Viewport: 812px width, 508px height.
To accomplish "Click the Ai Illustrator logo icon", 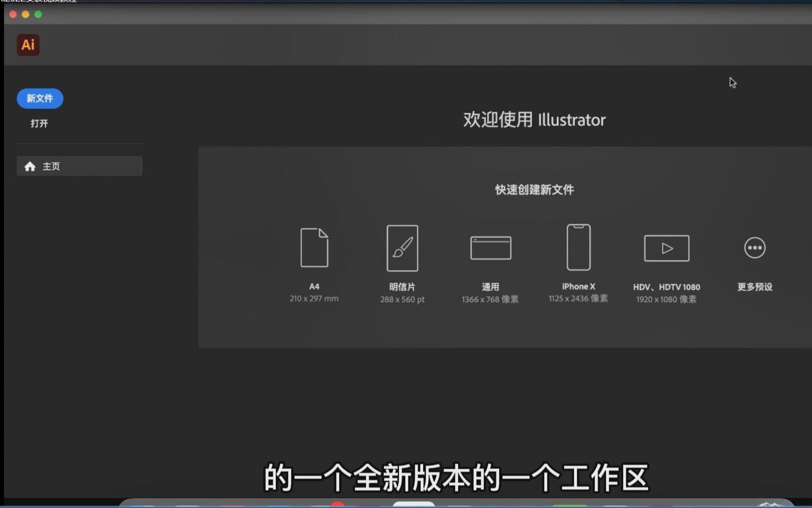I will click(28, 45).
